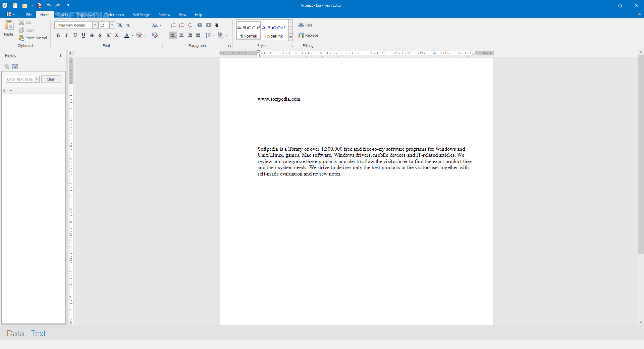Sort by the # column header
The width and height of the screenshot is (644, 349).
(8, 91)
